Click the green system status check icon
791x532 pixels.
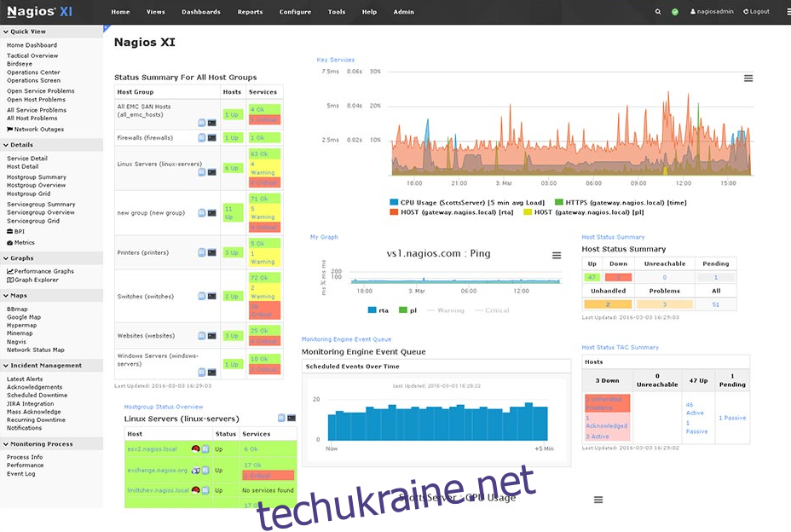tap(675, 12)
